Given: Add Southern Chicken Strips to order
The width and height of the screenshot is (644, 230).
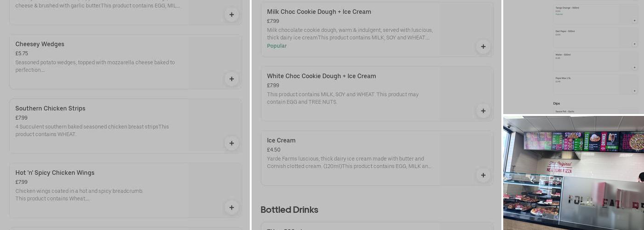Looking at the screenshot, I should pos(231,144).
